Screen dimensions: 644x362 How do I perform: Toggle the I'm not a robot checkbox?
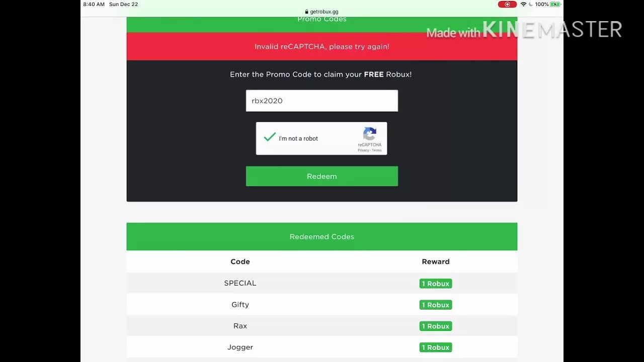tap(270, 137)
